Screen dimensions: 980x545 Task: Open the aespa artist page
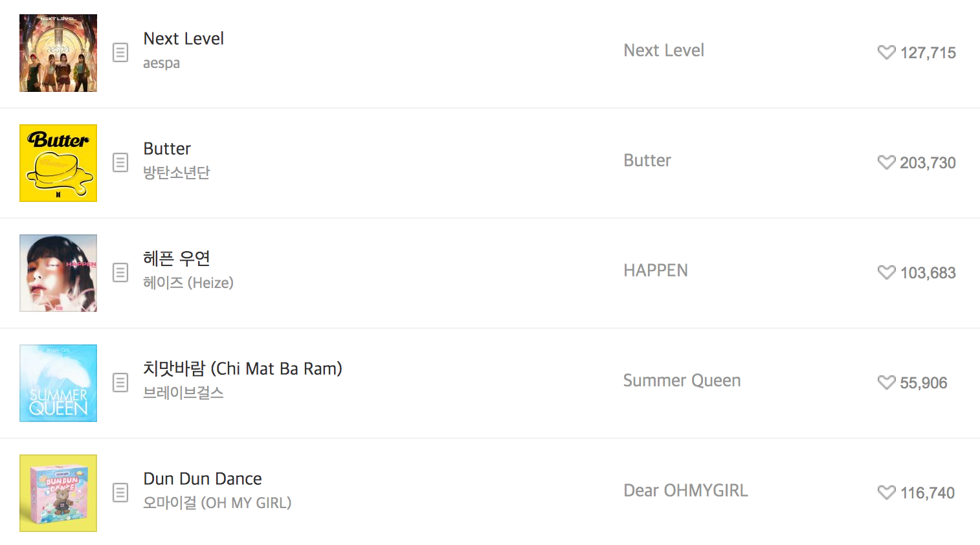[x=161, y=63]
